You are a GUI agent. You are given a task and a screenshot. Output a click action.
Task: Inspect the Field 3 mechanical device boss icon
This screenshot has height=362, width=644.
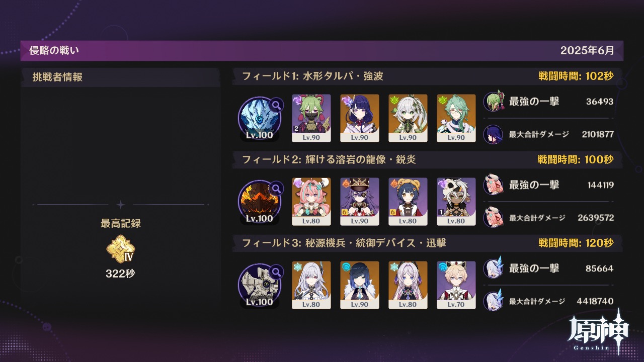[259, 285]
